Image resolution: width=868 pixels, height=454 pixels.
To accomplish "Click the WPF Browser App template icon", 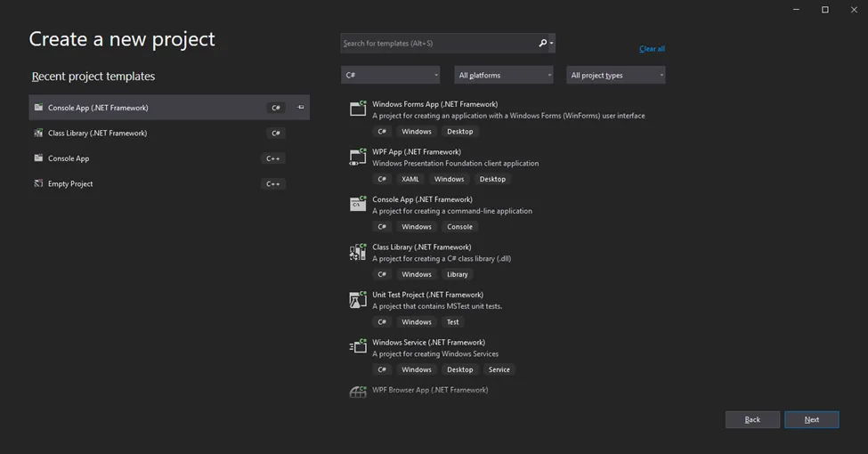I will point(358,391).
